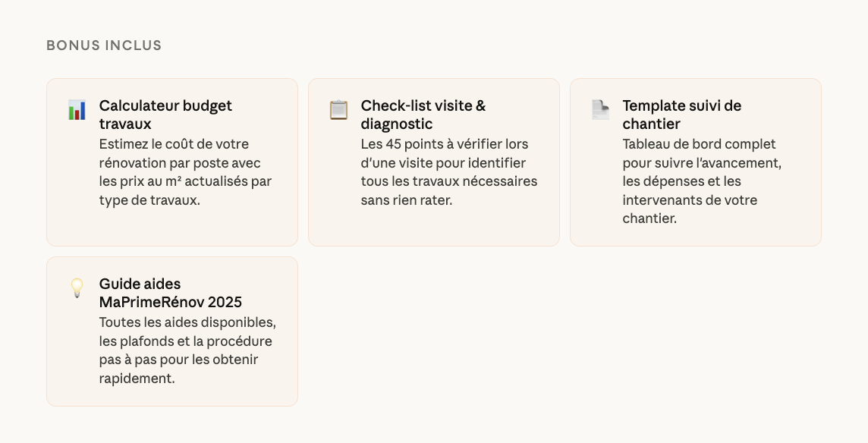
Task: Click the light bulb guide icon
Action: 77,288
